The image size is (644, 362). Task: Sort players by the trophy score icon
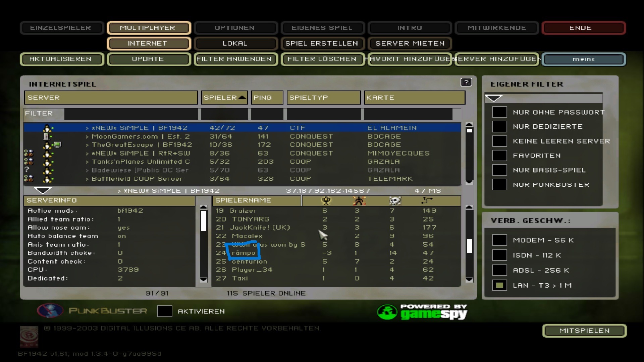tap(326, 200)
